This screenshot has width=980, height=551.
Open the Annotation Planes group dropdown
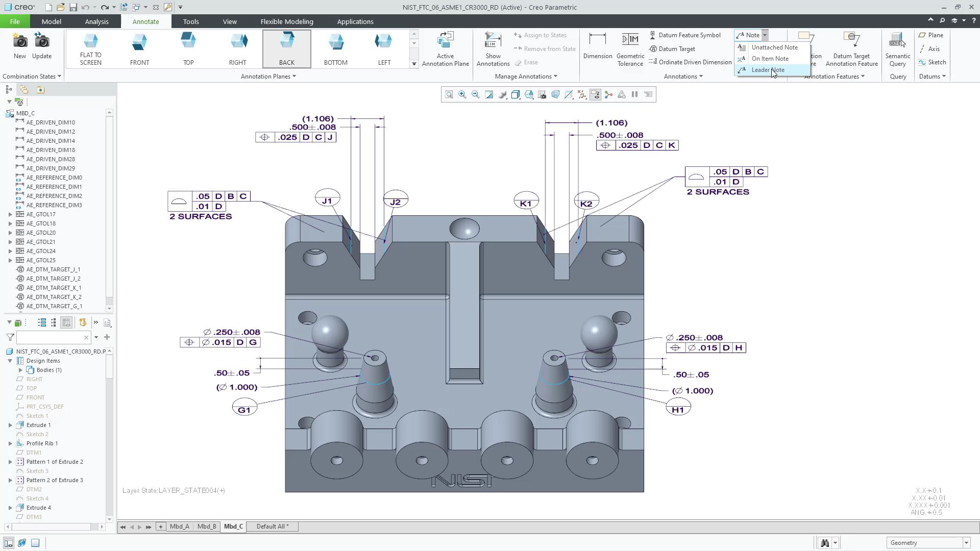click(268, 77)
